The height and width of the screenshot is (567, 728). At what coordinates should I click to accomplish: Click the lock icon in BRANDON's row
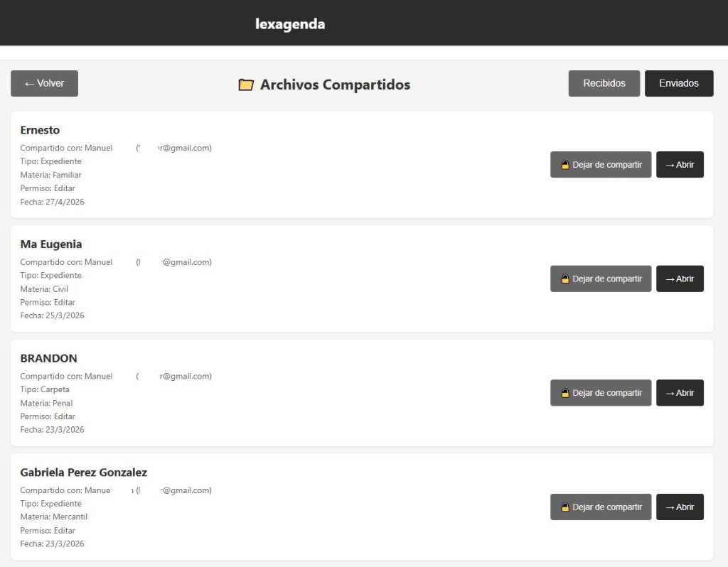coord(565,393)
